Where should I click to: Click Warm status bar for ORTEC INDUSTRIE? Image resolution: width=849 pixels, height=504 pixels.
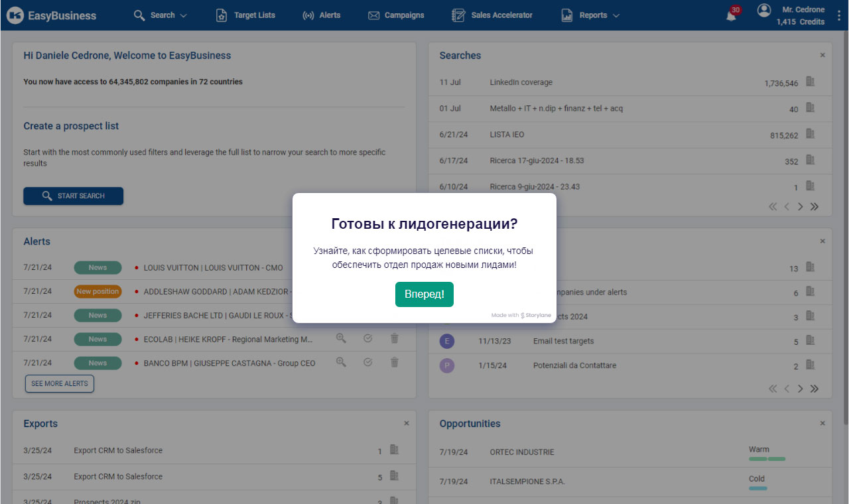point(767,458)
